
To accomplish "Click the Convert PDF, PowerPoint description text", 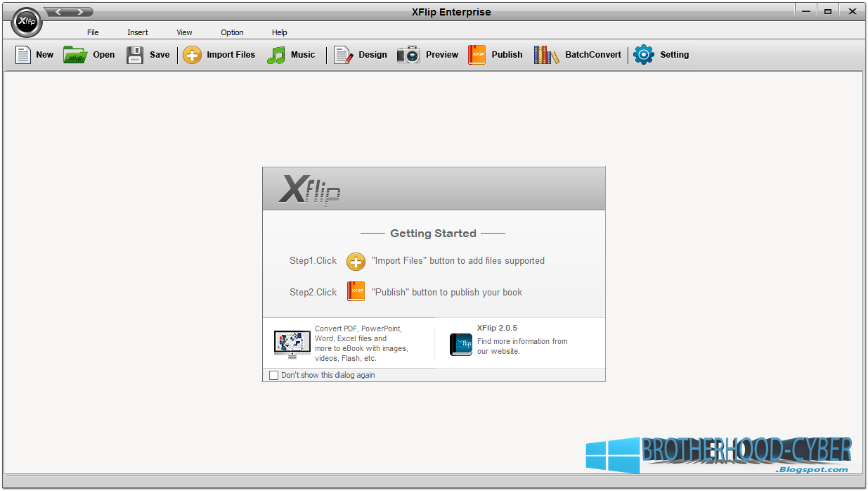I will point(361,343).
